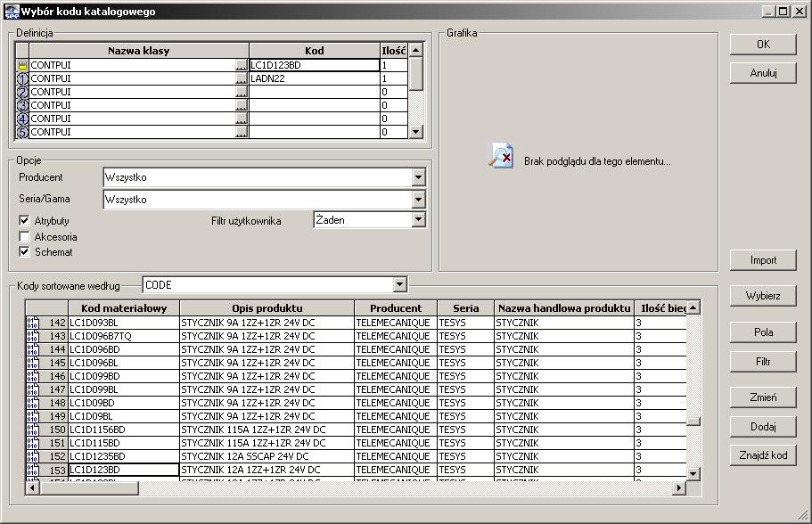812x524 pixels.
Task: Select the LC1D1156BD material code
Action: [x=124, y=430]
